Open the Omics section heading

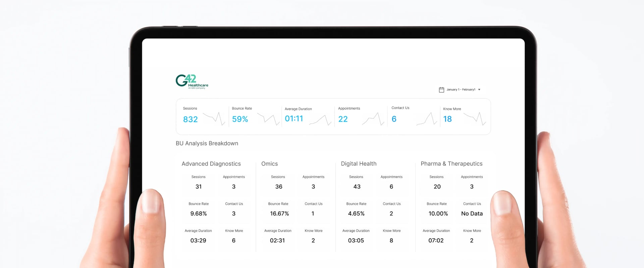pyautogui.click(x=269, y=164)
